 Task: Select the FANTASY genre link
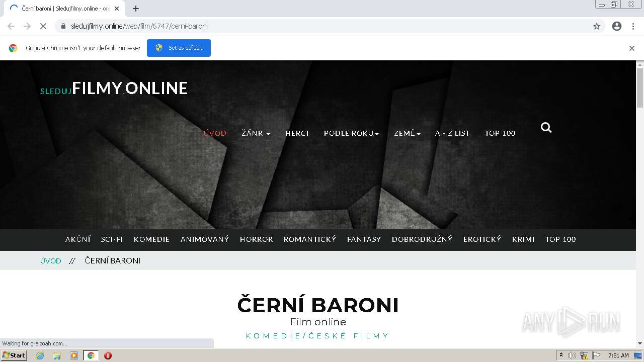point(364,239)
